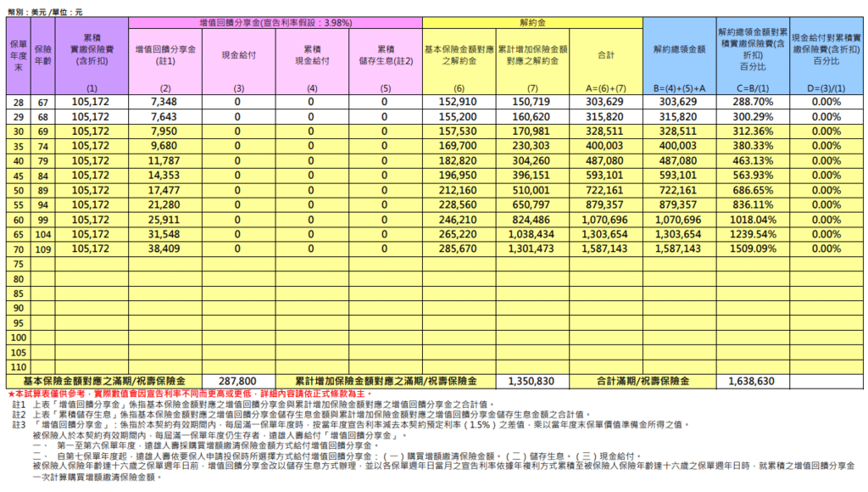Click the value 1,301,473
The image size is (868, 492).
531,249
